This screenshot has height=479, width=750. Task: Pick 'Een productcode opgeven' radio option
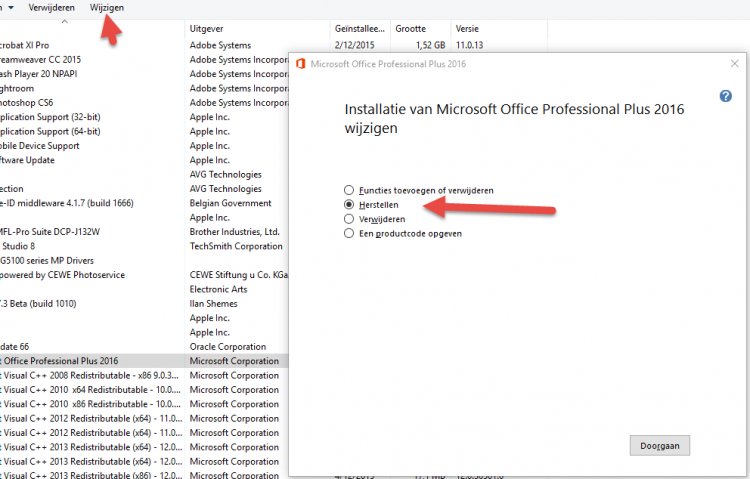point(348,233)
